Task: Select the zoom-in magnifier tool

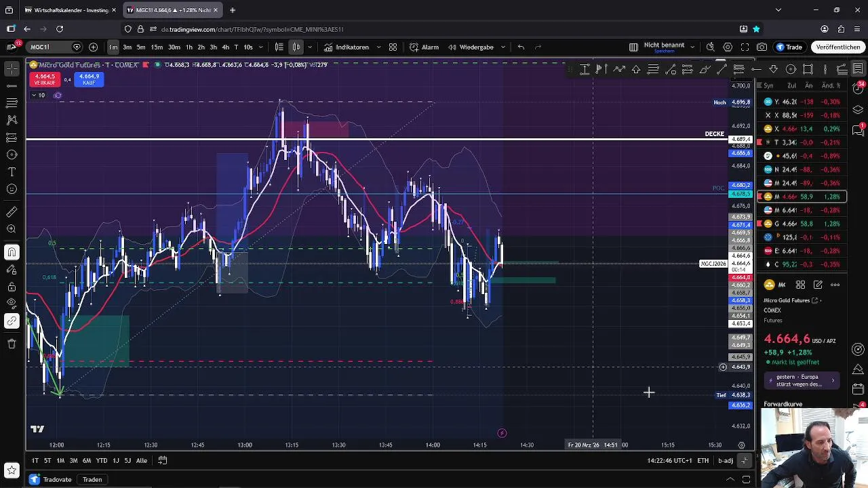Action: [12, 229]
